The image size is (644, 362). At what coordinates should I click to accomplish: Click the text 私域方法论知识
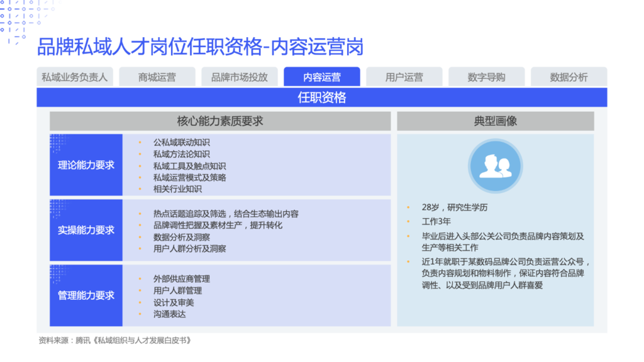(x=182, y=154)
